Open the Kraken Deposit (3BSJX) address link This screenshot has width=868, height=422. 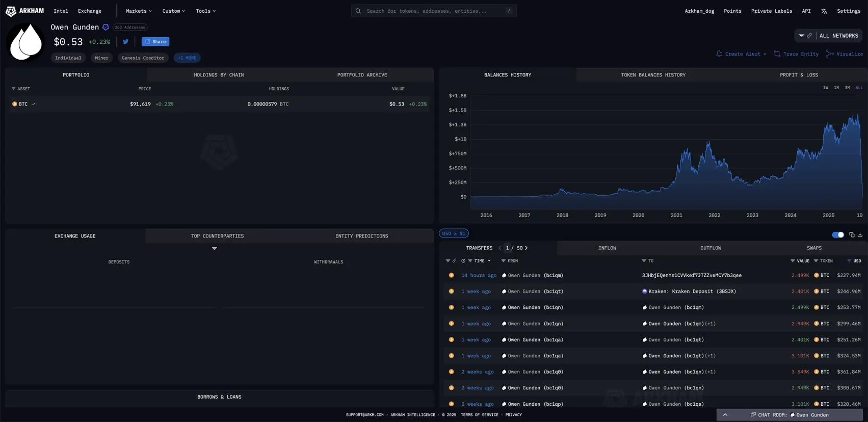pos(692,292)
